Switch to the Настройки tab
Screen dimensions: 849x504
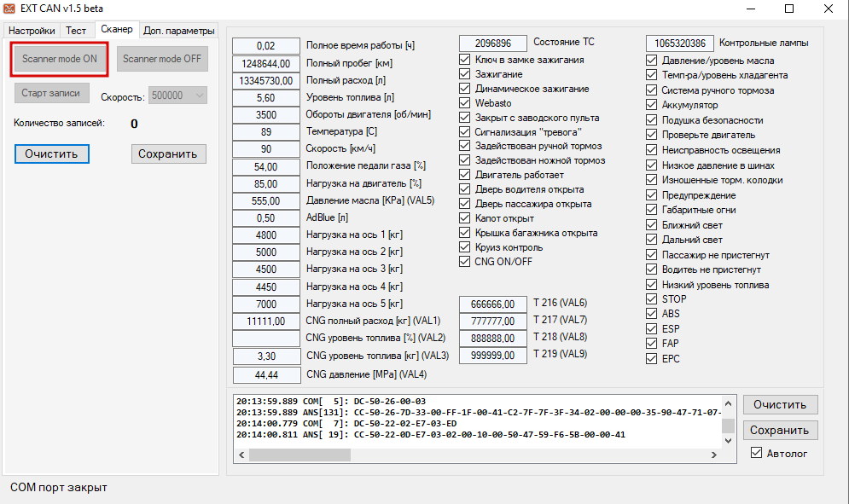(32, 30)
